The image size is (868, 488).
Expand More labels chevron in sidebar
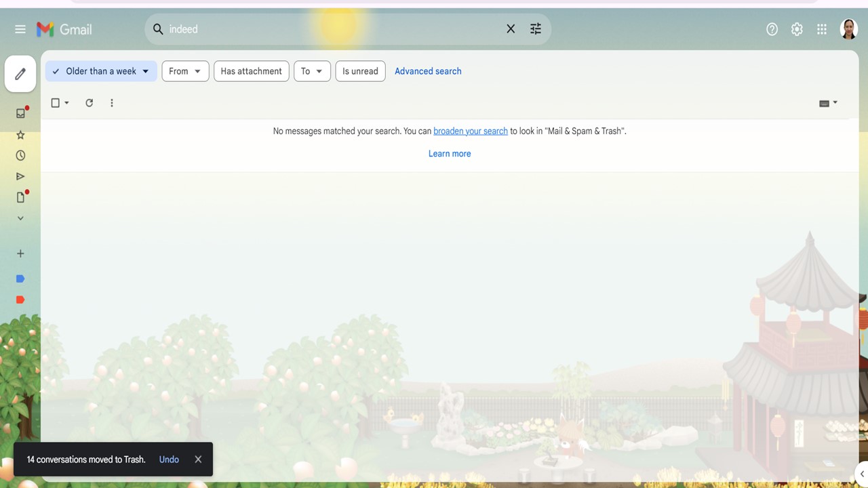coord(20,218)
